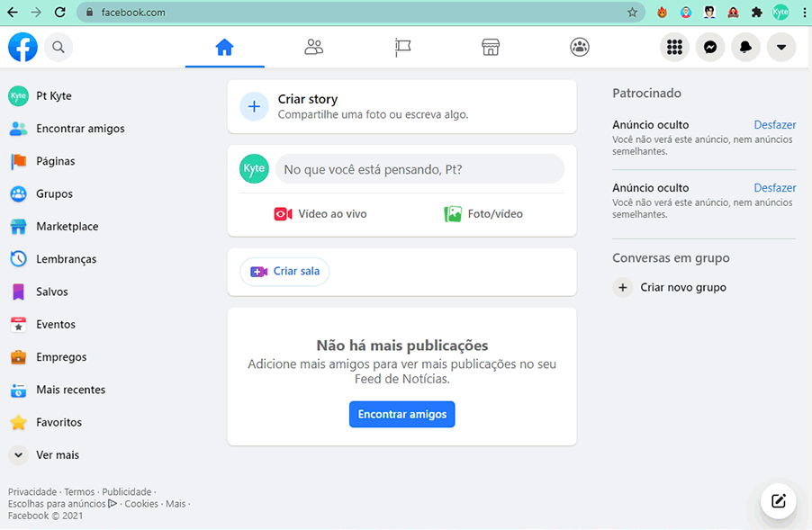Image resolution: width=812 pixels, height=530 pixels.
Task: Open Páginas in sidebar
Action: pos(42,161)
